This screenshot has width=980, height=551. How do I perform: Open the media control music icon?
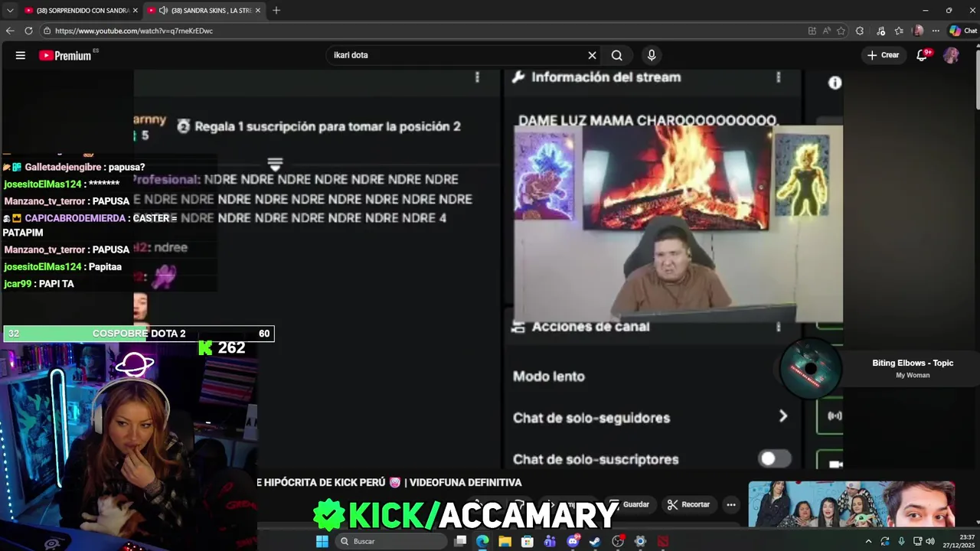pos(880,31)
